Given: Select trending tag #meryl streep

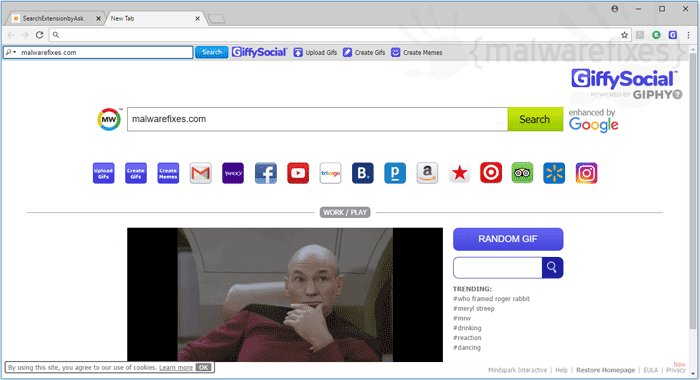Looking at the screenshot, I should click(x=474, y=309).
